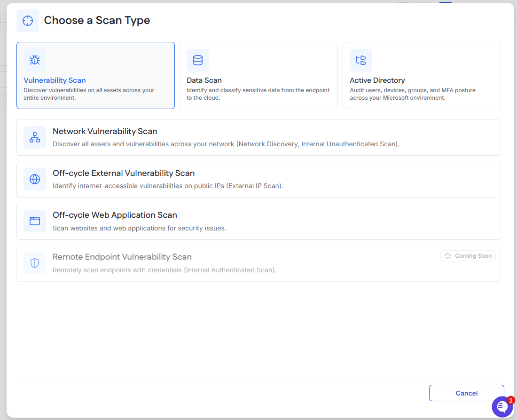The height and width of the screenshot is (420, 517).
Task: Click the network topology icon for Network Vulnerability Scan
Action: pyautogui.click(x=35, y=137)
